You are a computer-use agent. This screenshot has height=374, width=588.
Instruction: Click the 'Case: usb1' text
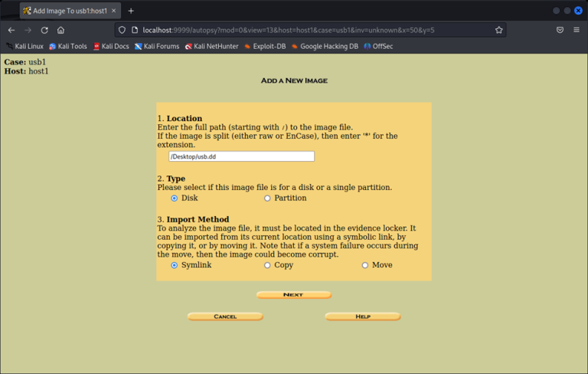click(x=24, y=62)
